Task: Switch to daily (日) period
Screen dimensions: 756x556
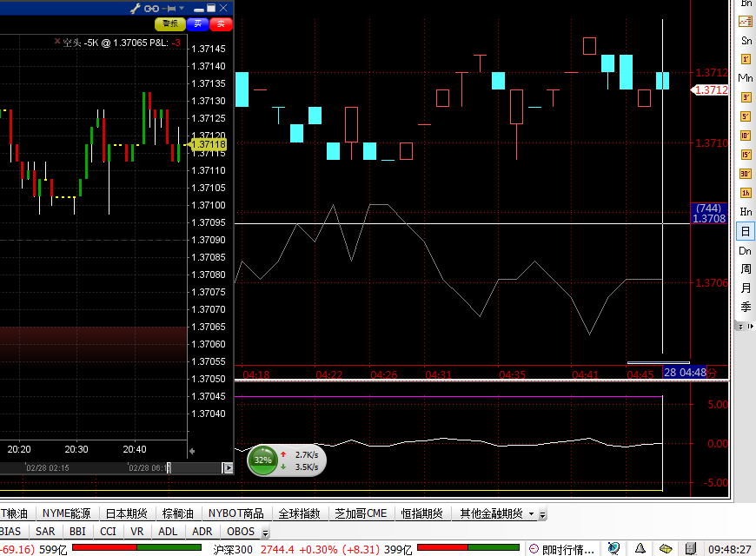Action: [x=746, y=231]
